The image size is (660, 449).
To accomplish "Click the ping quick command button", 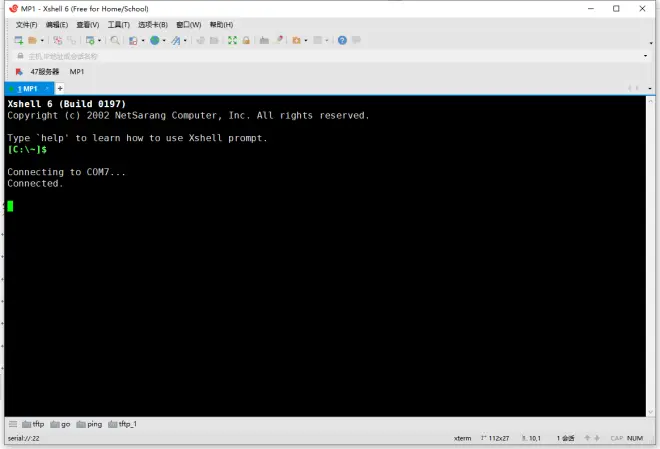I will coord(89,424).
